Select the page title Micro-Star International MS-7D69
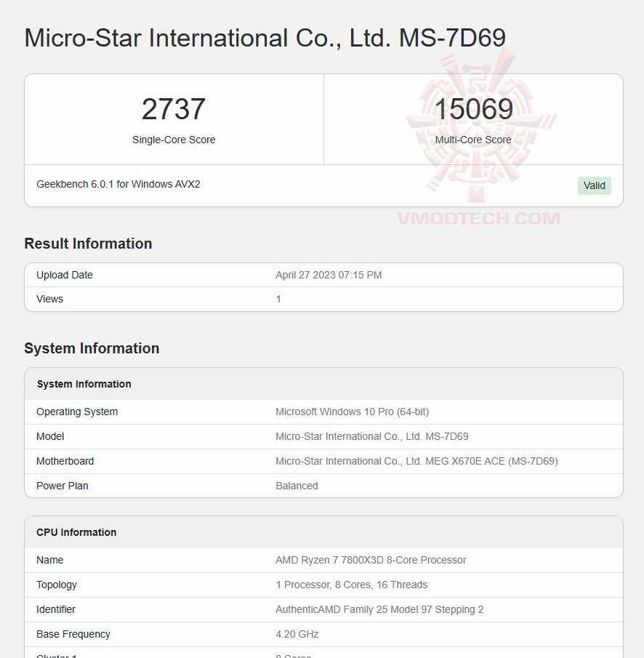Screen dimensions: 644x658 (x=265, y=39)
